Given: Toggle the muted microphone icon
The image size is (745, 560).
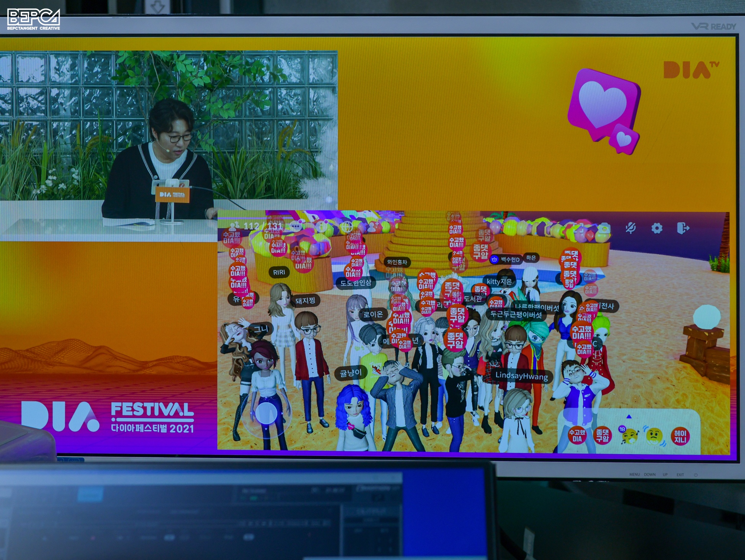Looking at the screenshot, I should (x=631, y=228).
